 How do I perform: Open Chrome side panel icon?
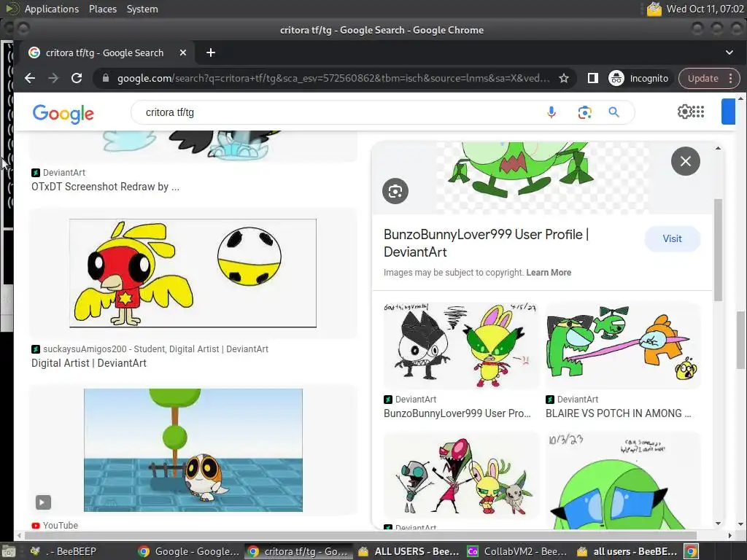pos(592,78)
